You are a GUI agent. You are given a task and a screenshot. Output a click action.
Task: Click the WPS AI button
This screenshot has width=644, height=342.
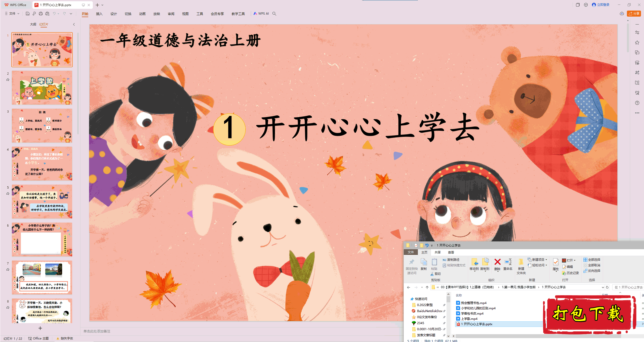(261, 14)
